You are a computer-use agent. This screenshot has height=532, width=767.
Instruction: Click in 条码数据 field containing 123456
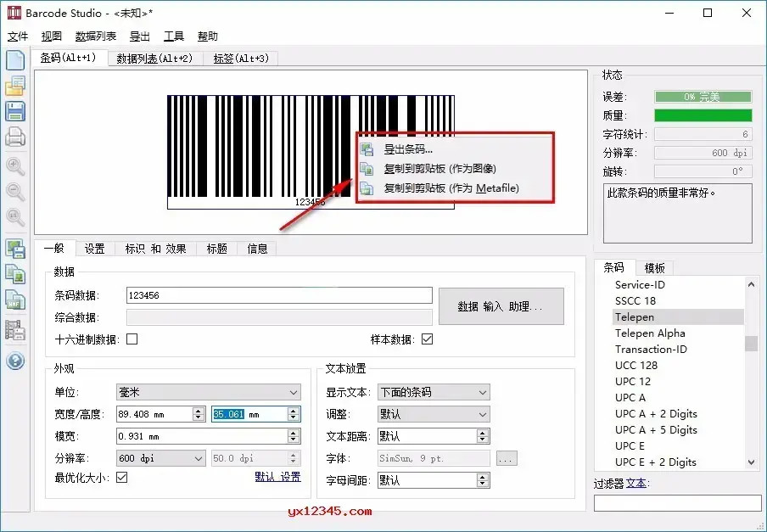[x=279, y=295]
